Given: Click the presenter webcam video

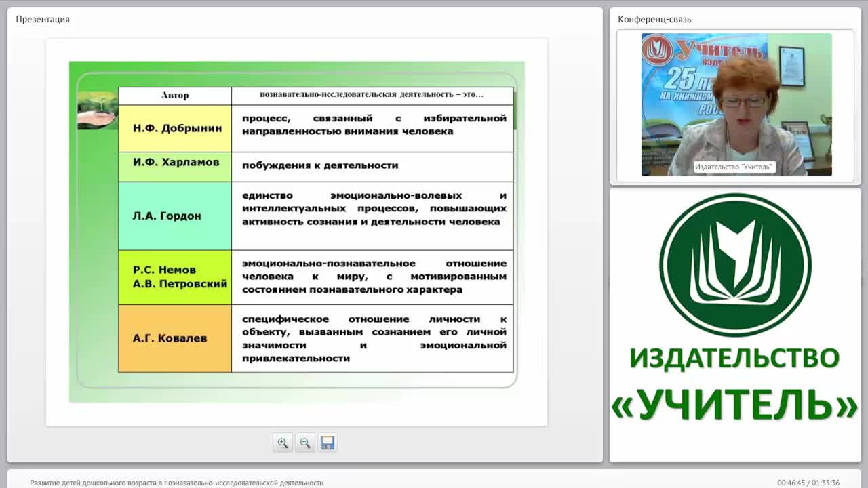Looking at the screenshot, I should tap(736, 104).
